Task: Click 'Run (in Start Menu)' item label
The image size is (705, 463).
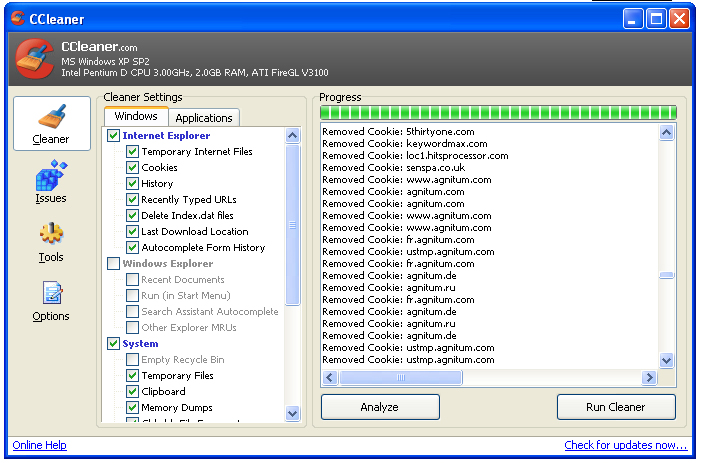Action: [186, 296]
